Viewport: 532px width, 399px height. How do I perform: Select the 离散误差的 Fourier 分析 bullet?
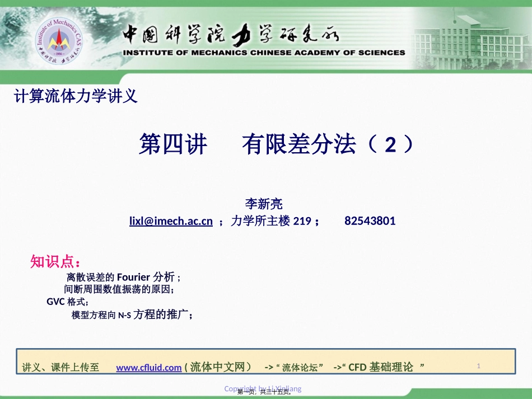click(124, 277)
